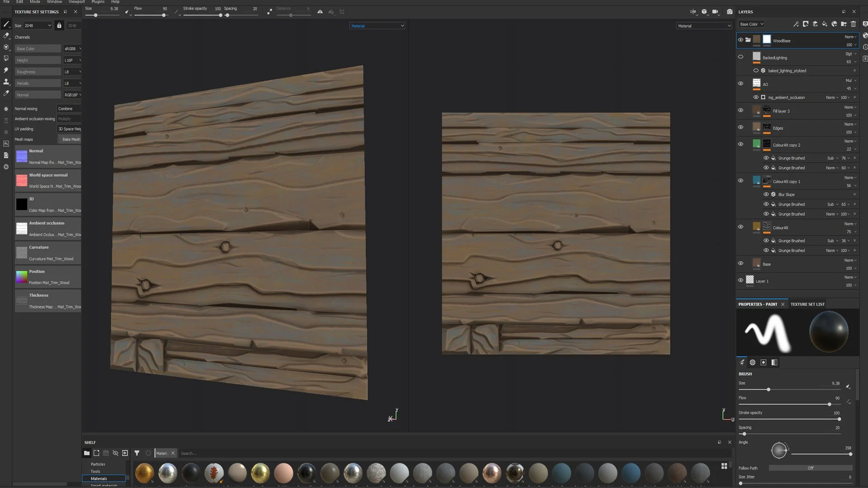Toggle the texture size lock

[59, 25]
